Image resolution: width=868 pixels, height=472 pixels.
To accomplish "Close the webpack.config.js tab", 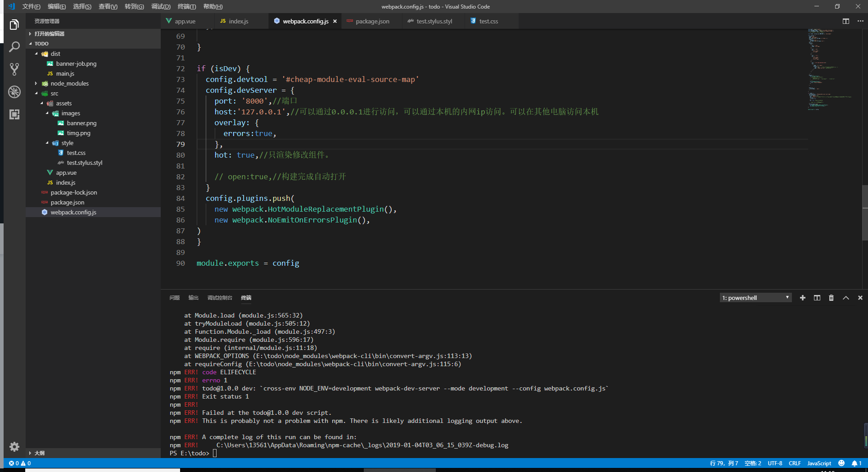I will click(x=335, y=21).
